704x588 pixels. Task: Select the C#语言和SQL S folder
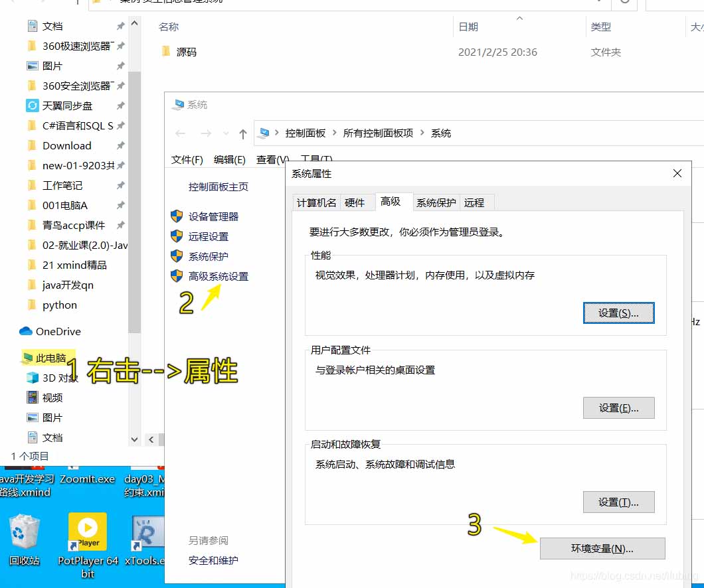[x=70, y=125]
